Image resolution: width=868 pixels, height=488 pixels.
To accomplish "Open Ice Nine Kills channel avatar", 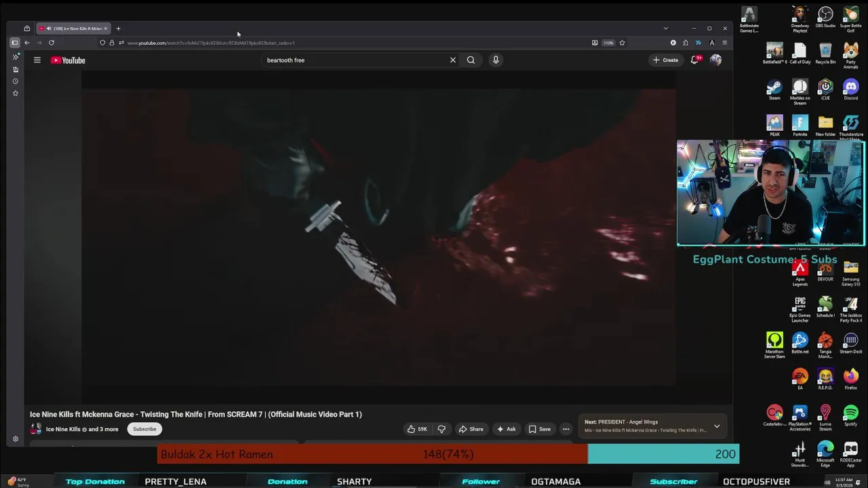I will 36,429.
